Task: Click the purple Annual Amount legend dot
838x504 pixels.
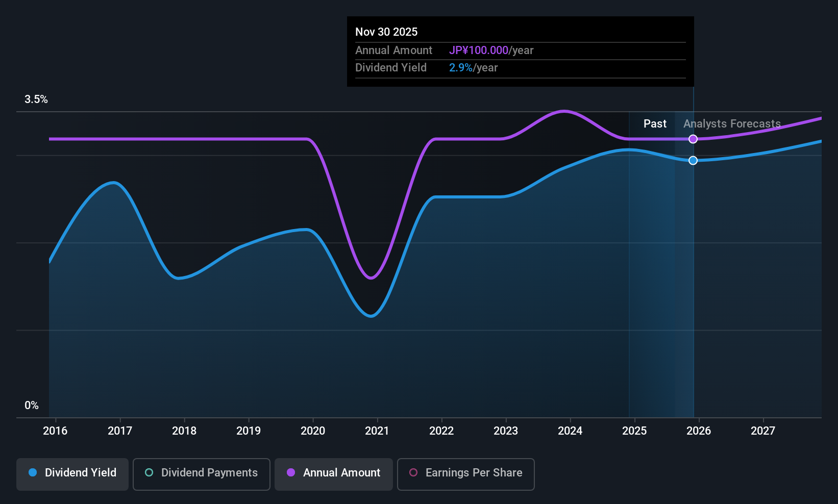Action: click(x=291, y=472)
